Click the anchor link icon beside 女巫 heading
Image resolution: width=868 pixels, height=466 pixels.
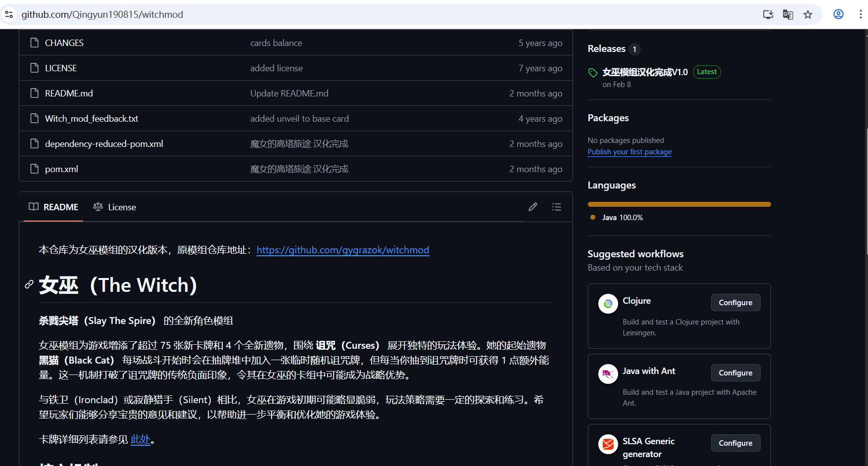[29, 284]
